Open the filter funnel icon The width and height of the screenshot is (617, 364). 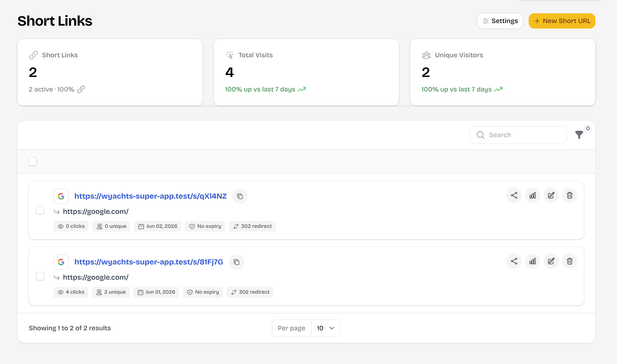click(x=579, y=135)
